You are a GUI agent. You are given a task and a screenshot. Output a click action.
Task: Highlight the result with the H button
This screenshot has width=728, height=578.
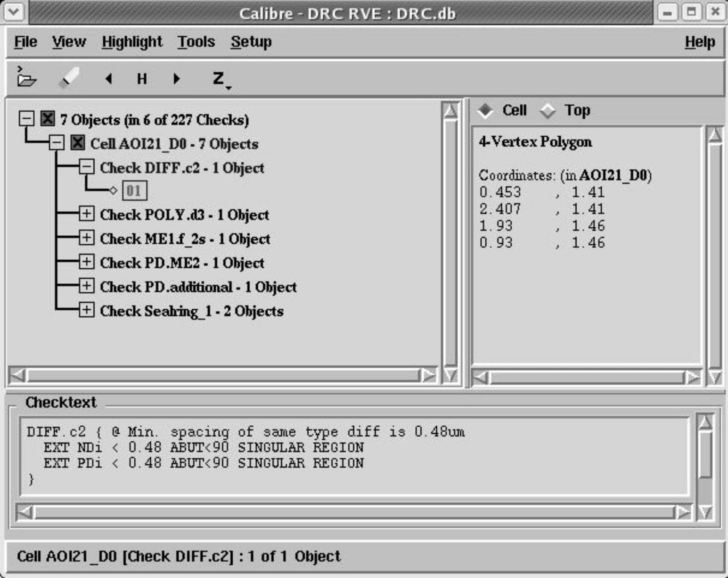tap(142, 79)
